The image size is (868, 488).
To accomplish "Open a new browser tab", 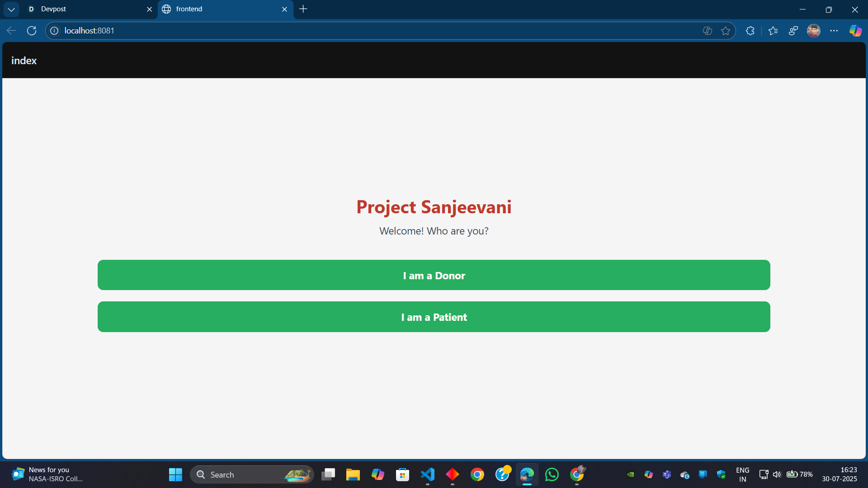I will [x=303, y=9].
